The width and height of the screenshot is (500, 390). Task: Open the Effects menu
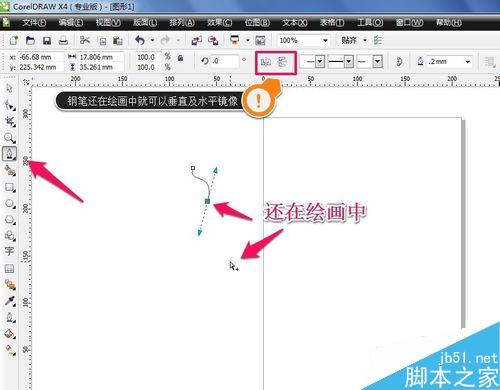220,23
